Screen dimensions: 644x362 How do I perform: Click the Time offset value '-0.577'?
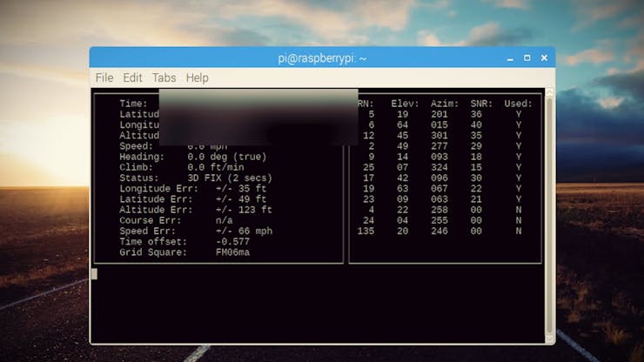tap(232, 242)
